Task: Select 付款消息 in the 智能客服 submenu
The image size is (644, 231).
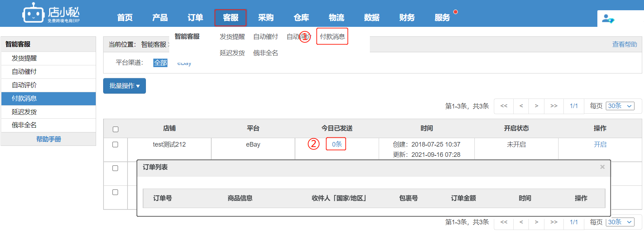Action: [x=332, y=36]
